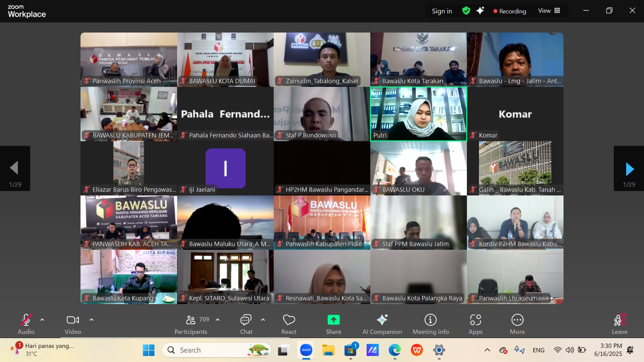Open the Windows Start menu
This screenshot has width=644, height=362.
coord(148,350)
